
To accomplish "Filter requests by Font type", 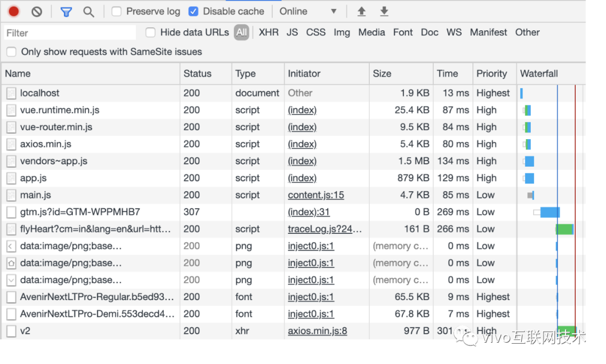I will point(402,33).
